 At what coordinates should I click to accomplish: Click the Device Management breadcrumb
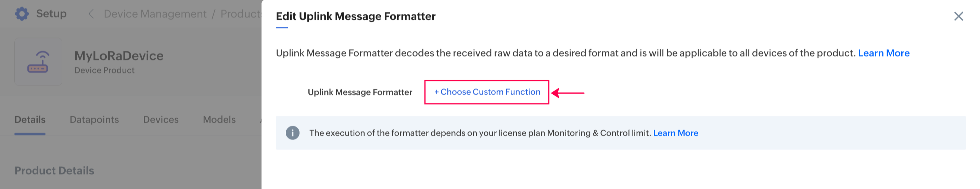155,14
